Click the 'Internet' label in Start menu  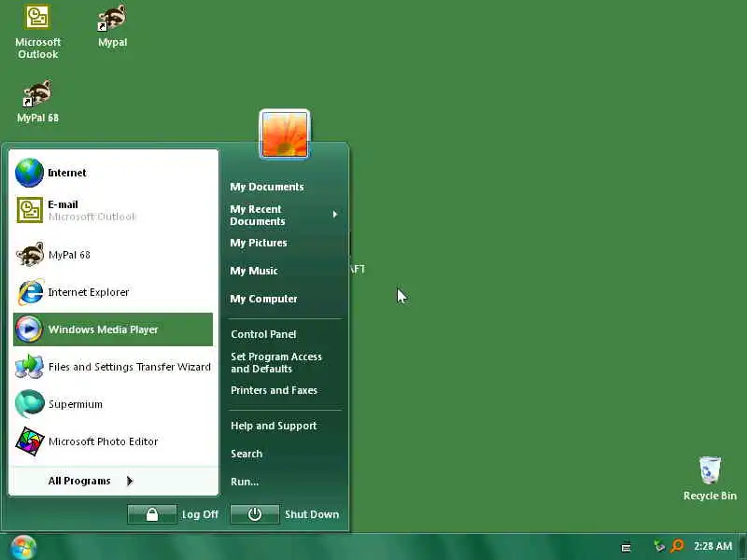click(67, 173)
